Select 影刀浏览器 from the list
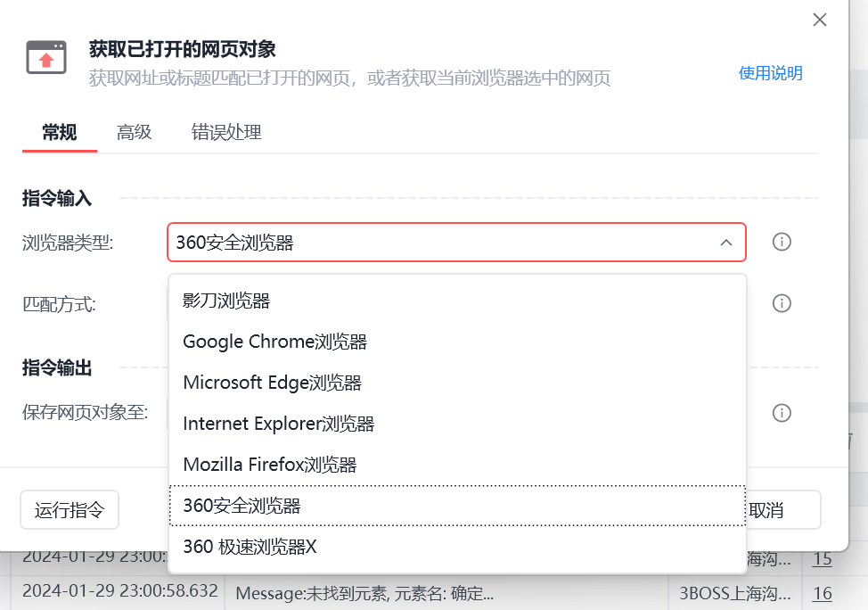The image size is (868, 610). (457, 301)
